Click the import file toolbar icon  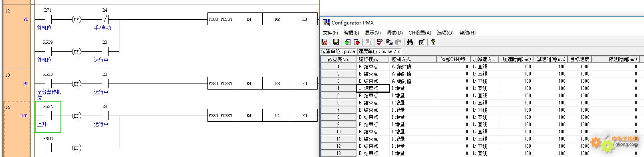pos(347,42)
